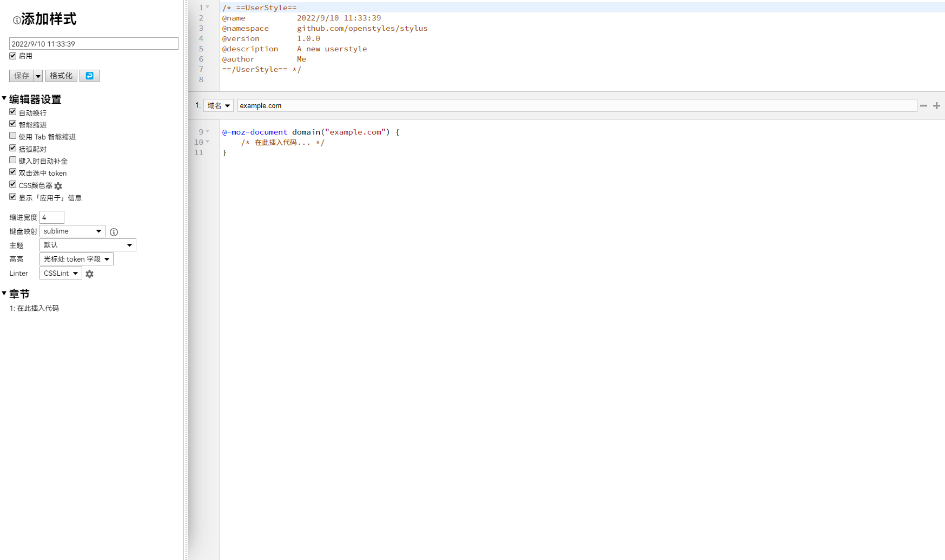The width and height of the screenshot is (945, 560).
Task: Open Linter CSSLint dropdown
Action: [x=61, y=274]
